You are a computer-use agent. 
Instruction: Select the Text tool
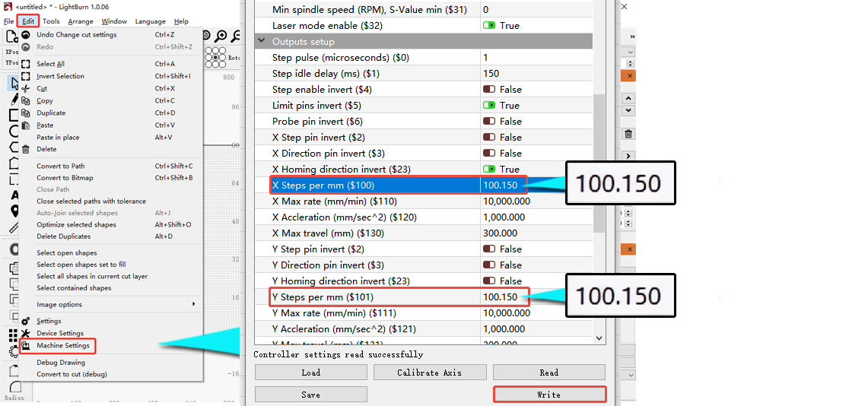point(14,195)
